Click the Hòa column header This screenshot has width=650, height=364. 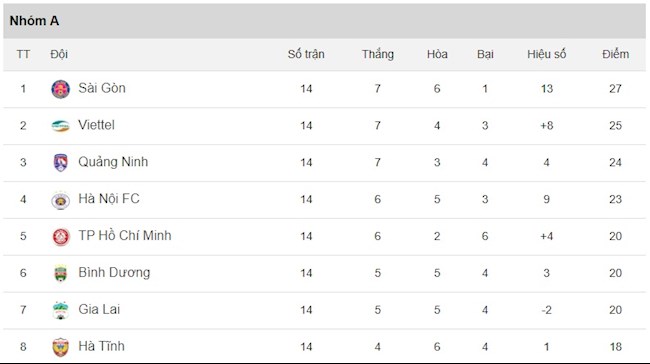[x=437, y=54]
